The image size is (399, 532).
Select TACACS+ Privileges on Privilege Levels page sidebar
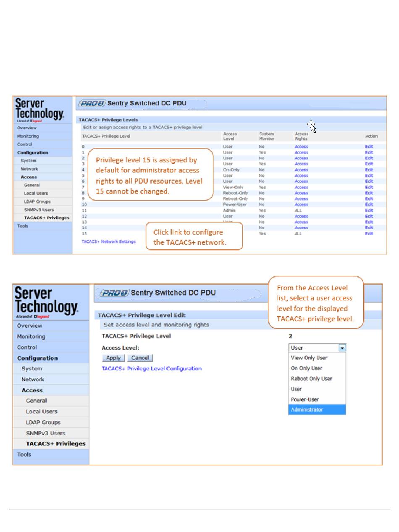pyautogui.click(x=47, y=218)
